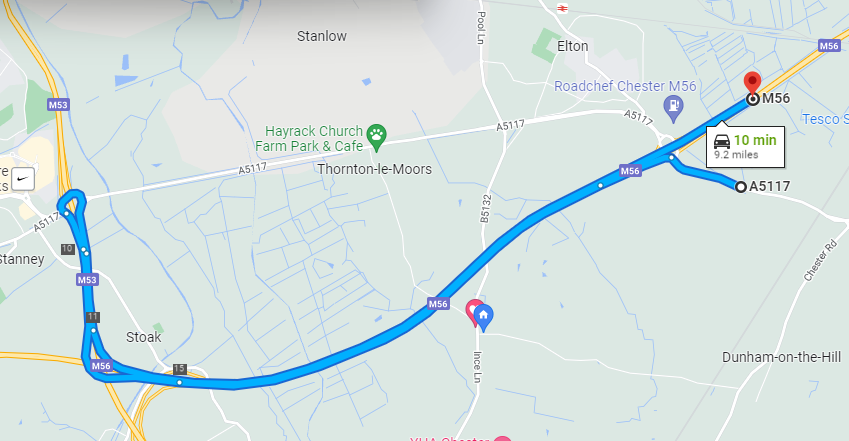The width and height of the screenshot is (849, 441).
Task: Click the Nike store marker icon
Action: [22, 178]
